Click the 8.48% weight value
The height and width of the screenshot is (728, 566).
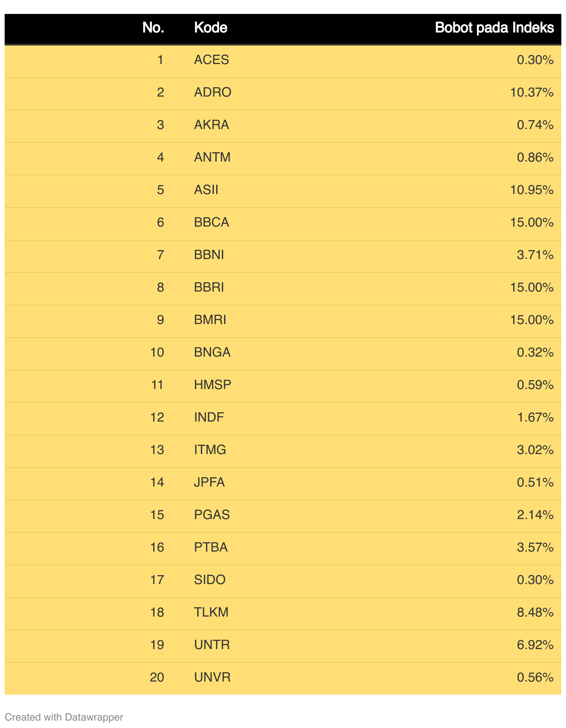pyautogui.click(x=535, y=612)
